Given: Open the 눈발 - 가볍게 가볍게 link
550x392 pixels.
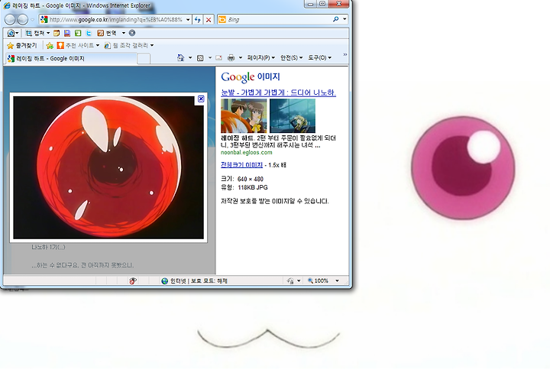Looking at the screenshot, I should point(278,92).
